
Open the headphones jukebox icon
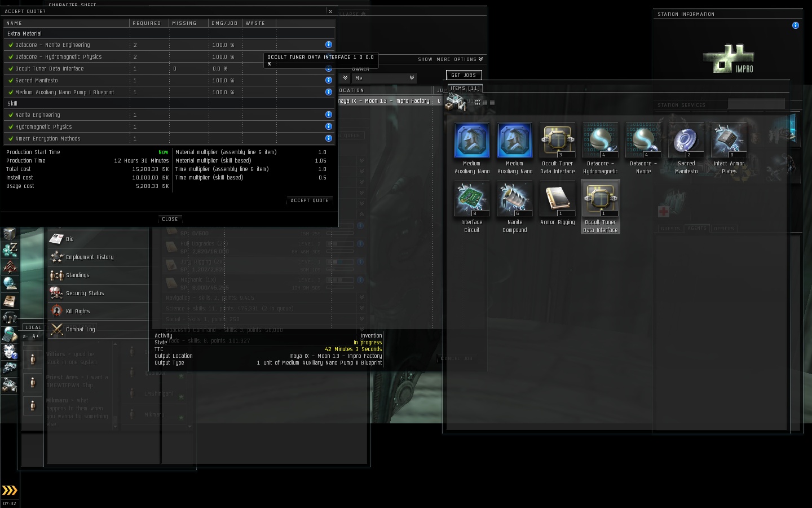click(x=10, y=317)
